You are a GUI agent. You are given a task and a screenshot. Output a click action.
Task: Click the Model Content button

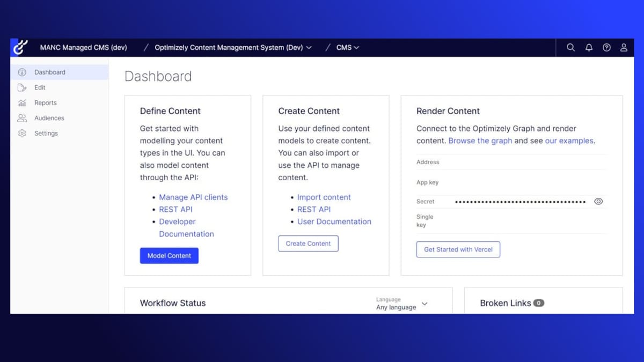[x=169, y=256]
